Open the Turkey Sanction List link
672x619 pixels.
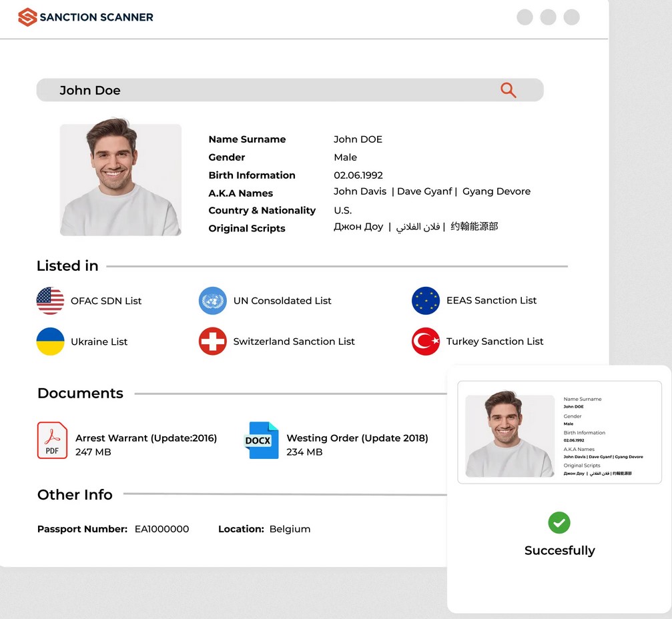tap(494, 342)
